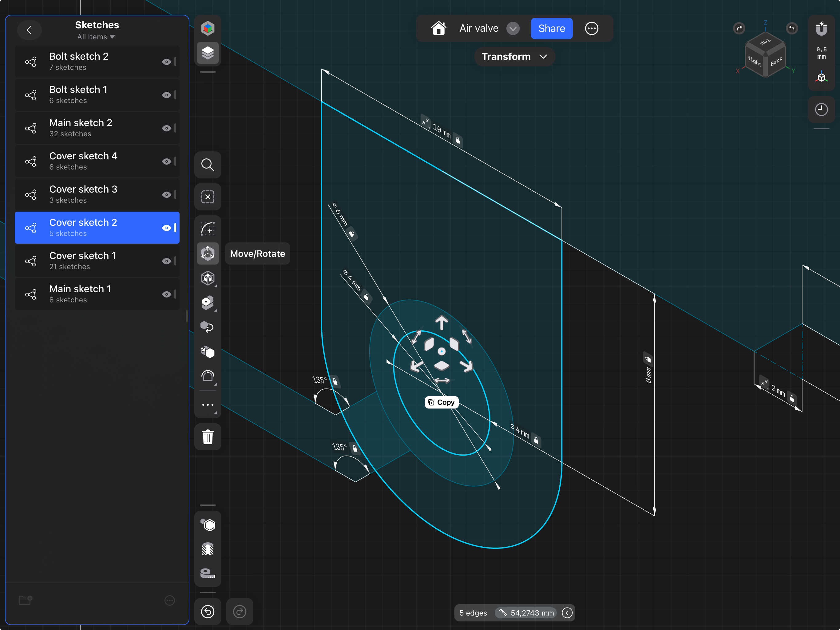The width and height of the screenshot is (840, 630).
Task: Hide Main sketch 2 in sidebar
Action: [167, 129]
